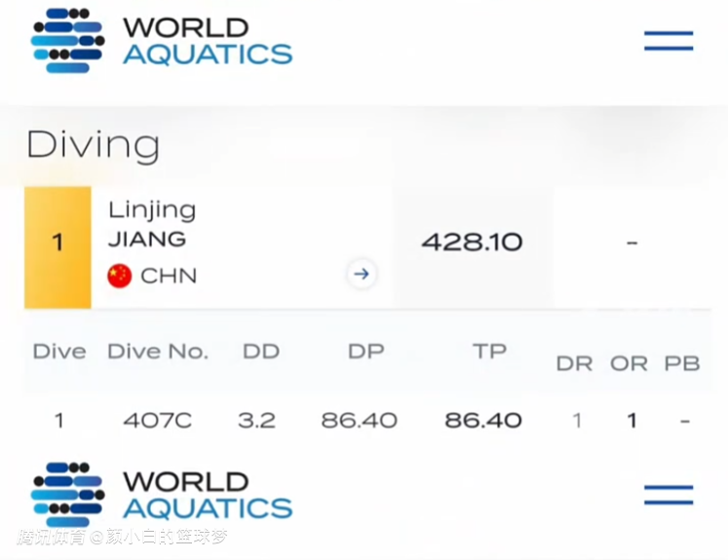Image resolution: width=728 pixels, height=560 pixels.
Task: Open the top hamburger menu
Action: point(669,41)
